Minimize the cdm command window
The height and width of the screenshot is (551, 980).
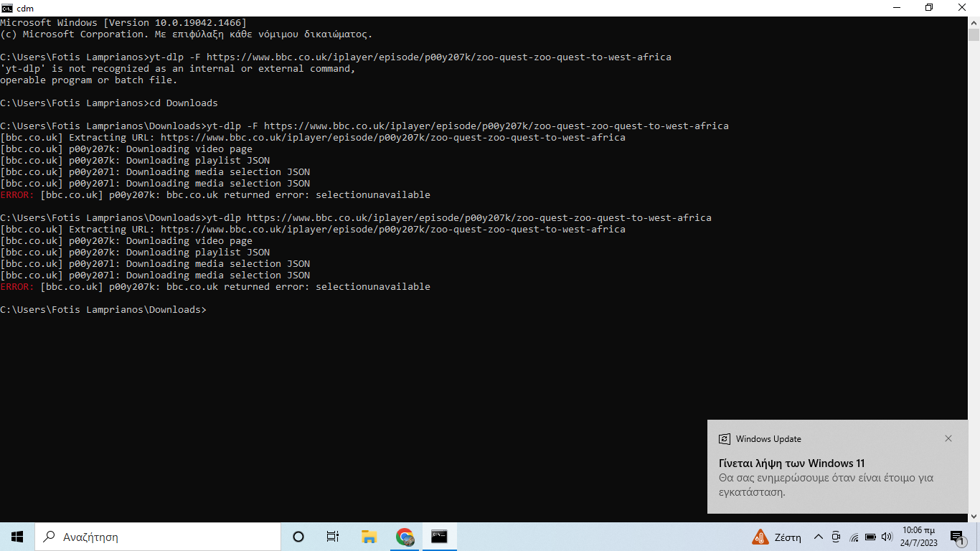click(x=896, y=8)
